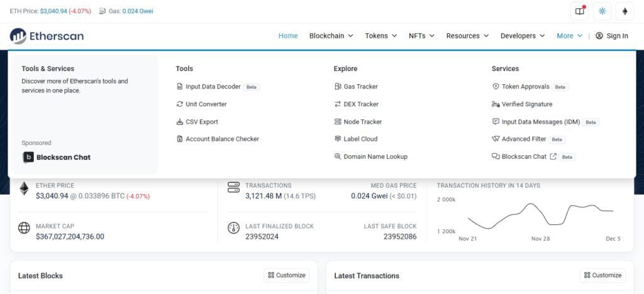The height and width of the screenshot is (294, 644).
Task: Click the med gas price 0.024 Gwei
Action: tap(369, 196)
